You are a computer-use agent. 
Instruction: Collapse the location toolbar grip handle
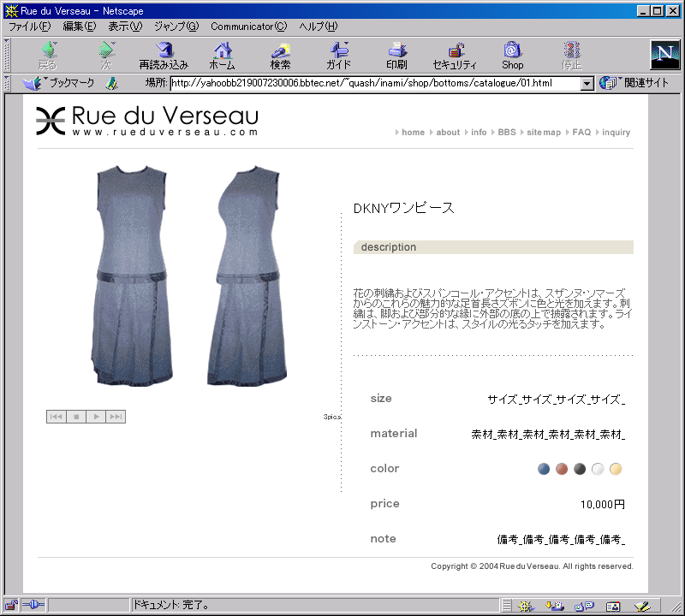coord(7,83)
